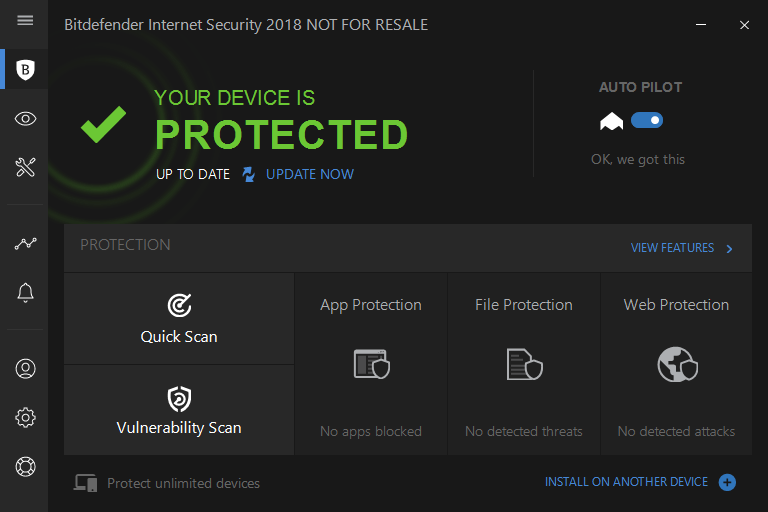Open the Tools wrench icon in sidebar
The image size is (768, 512).
(x=26, y=167)
